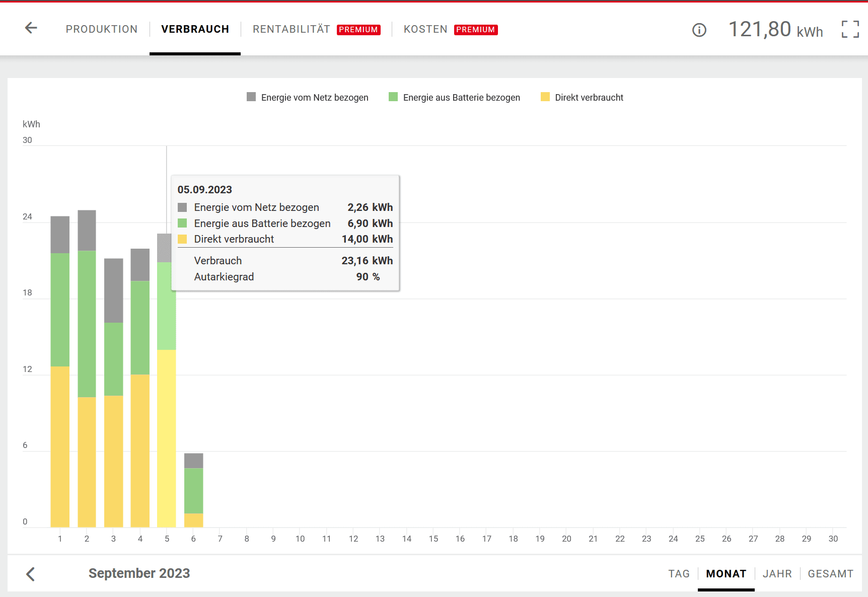Select the VERBRAUCH tab
This screenshot has width=868, height=597.
pos(195,29)
